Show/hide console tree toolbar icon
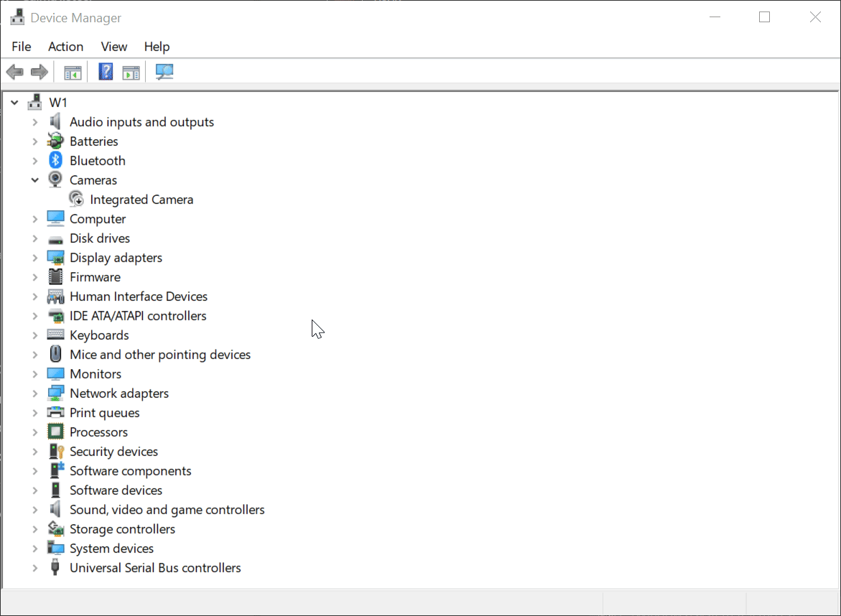This screenshot has height=616, width=841. pos(73,72)
